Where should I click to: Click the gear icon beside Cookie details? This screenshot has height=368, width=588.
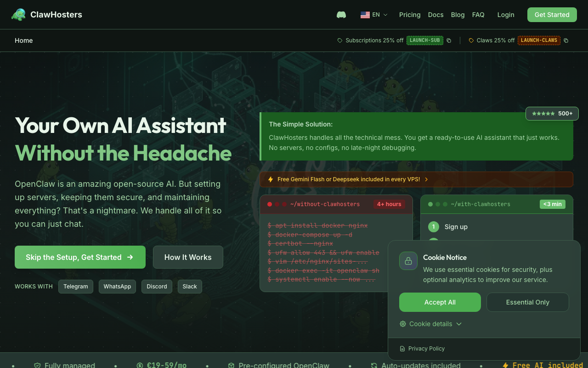click(x=403, y=324)
